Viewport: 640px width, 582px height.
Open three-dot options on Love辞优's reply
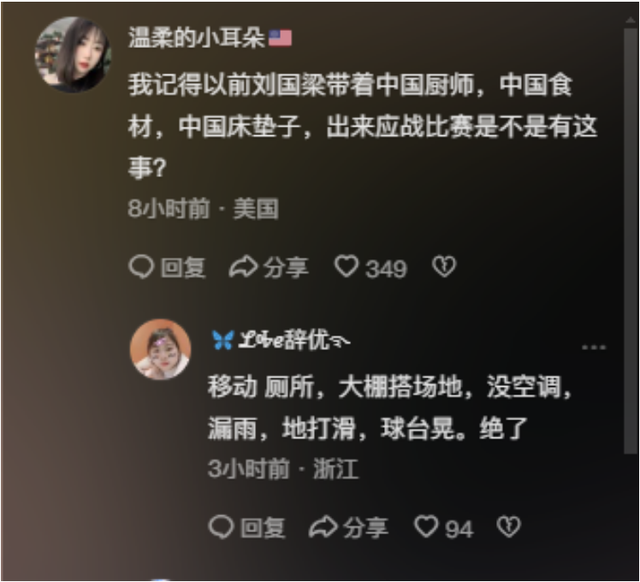coord(593,347)
